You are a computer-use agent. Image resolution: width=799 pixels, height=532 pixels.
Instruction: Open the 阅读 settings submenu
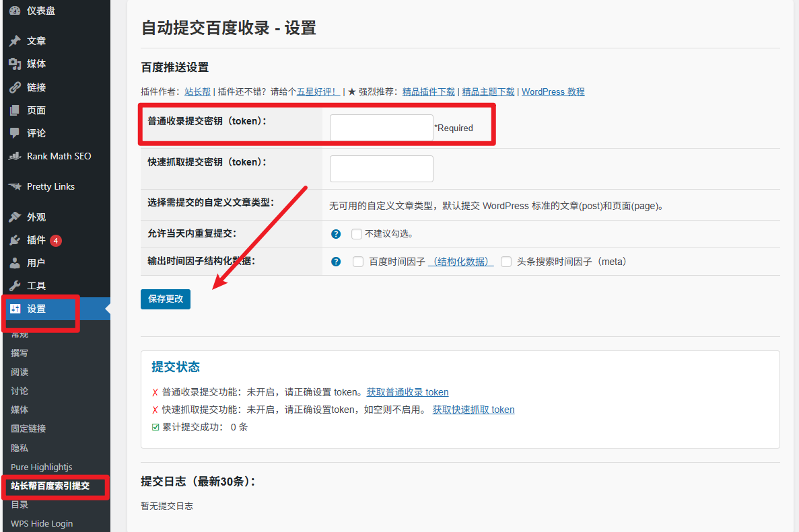click(20, 372)
